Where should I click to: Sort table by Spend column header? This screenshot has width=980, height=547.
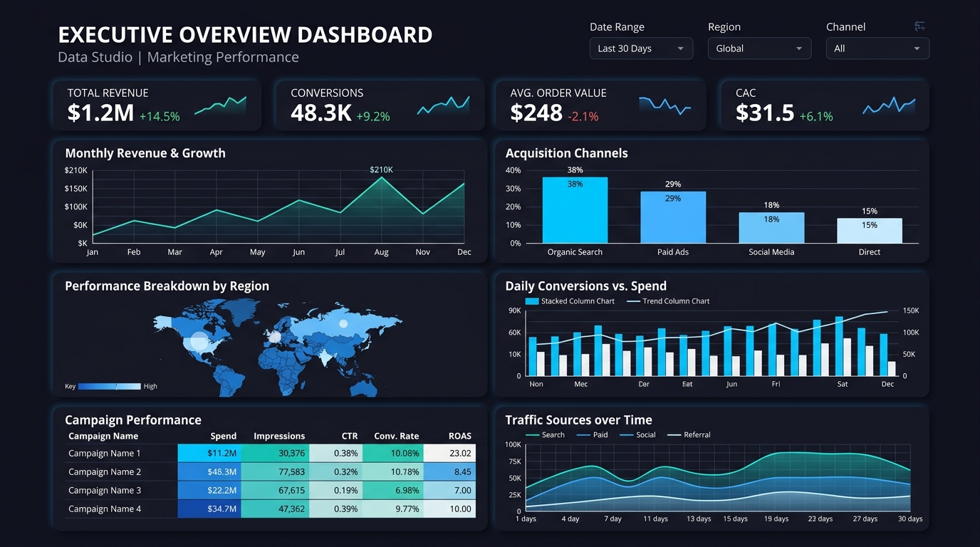click(x=224, y=436)
